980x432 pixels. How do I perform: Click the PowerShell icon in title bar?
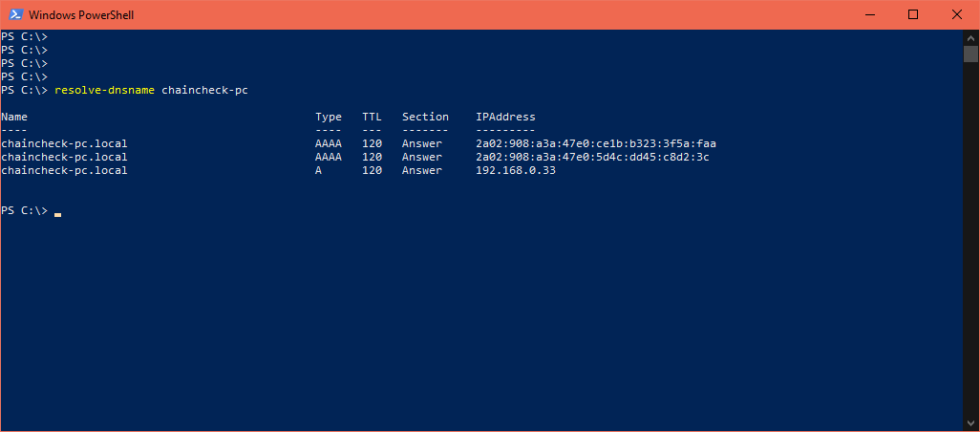pos(16,15)
